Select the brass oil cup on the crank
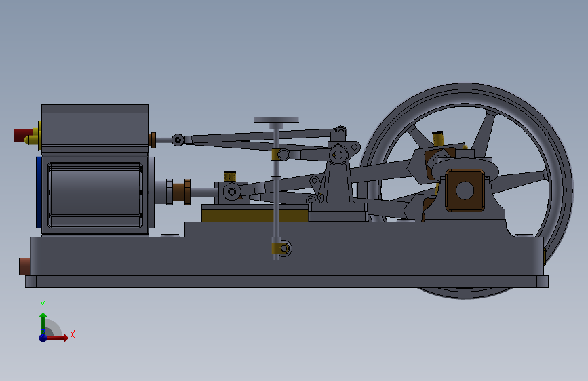The width and height of the screenshot is (588, 381). click(438, 138)
